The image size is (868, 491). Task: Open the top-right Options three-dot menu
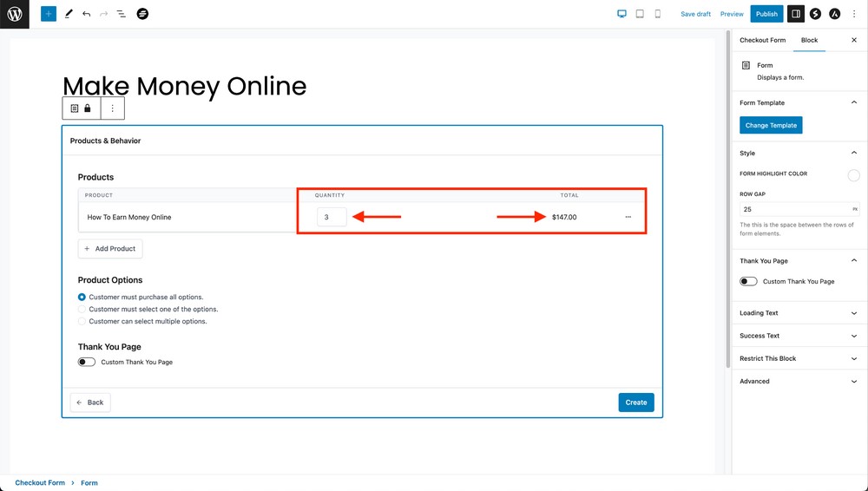854,14
